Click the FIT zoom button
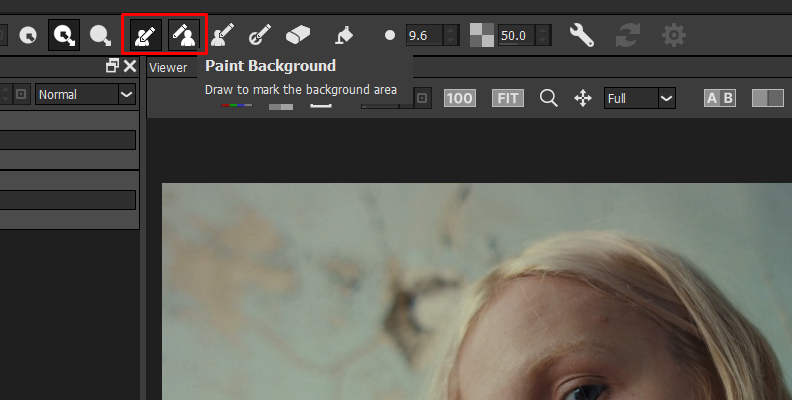The height and width of the screenshot is (400, 792). (x=508, y=98)
